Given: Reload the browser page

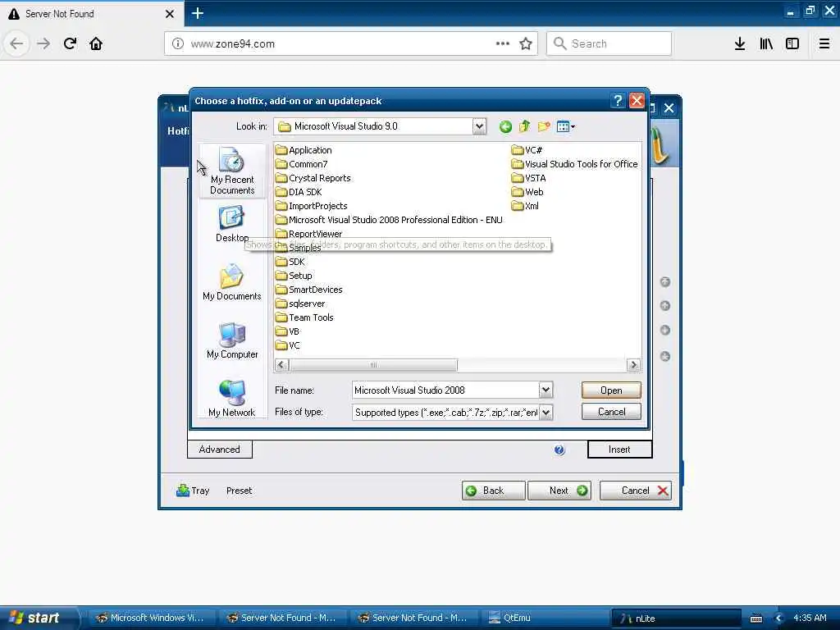Looking at the screenshot, I should coord(71,43).
